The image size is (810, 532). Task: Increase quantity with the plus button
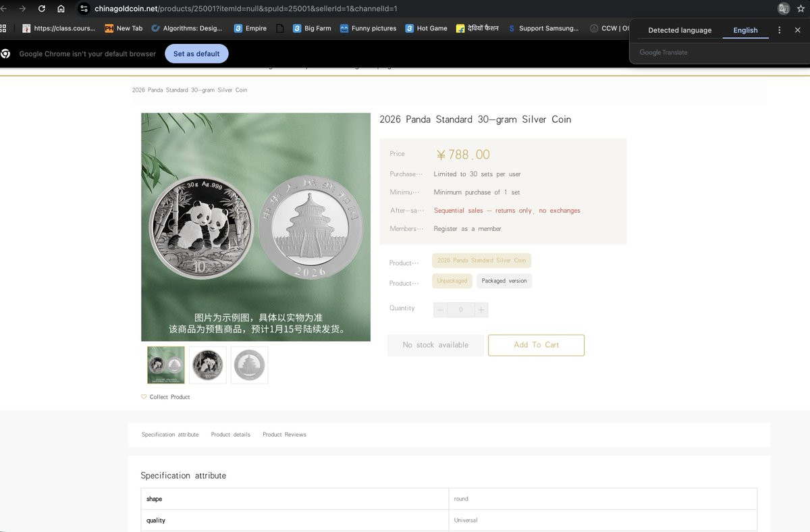click(x=481, y=310)
